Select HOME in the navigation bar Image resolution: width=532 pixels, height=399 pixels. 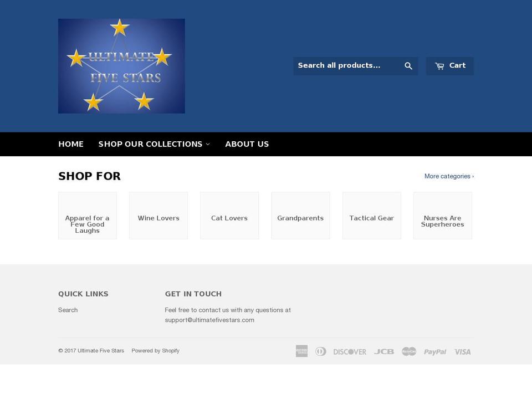pyautogui.click(x=71, y=144)
